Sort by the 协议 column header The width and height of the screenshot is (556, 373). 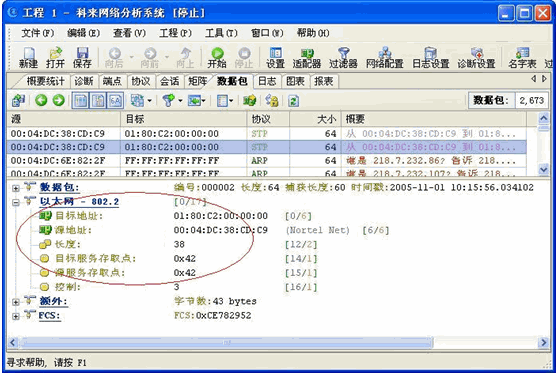click(268, 119)
